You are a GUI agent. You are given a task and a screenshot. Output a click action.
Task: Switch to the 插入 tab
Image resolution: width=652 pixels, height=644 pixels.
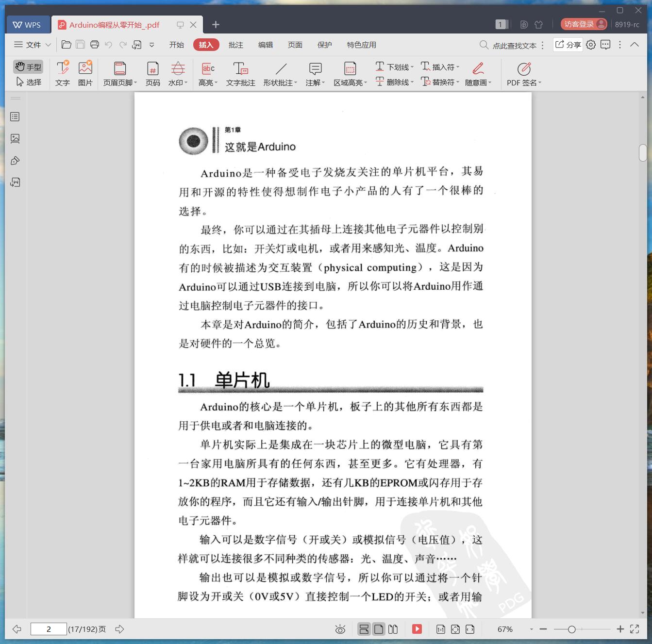pyautogui.click(x=206, y=45)
